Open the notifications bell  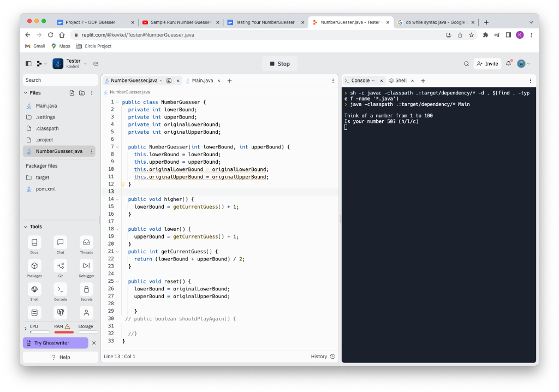coord(508,63)
